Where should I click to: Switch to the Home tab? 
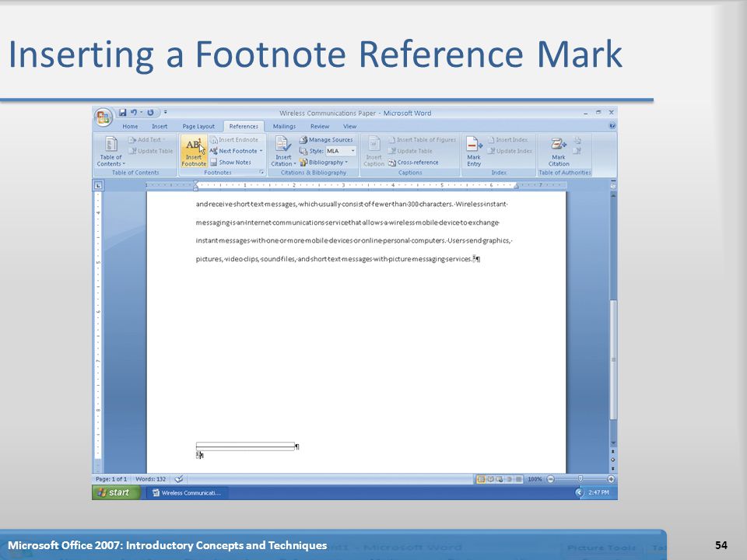coord(130,126)
